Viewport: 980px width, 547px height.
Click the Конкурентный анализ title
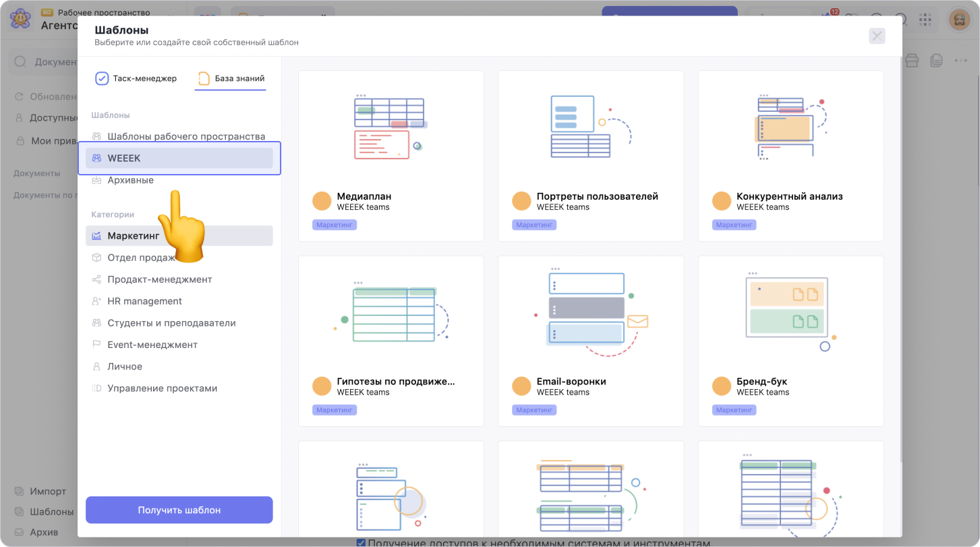[790, 196]
